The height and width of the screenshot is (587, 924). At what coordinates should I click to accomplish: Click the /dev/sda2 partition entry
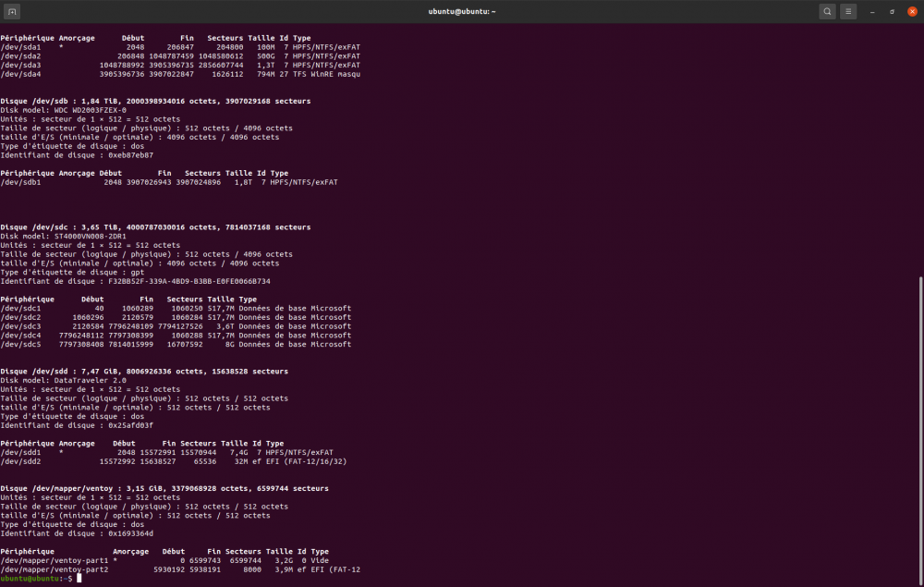[x=180, y=56]
